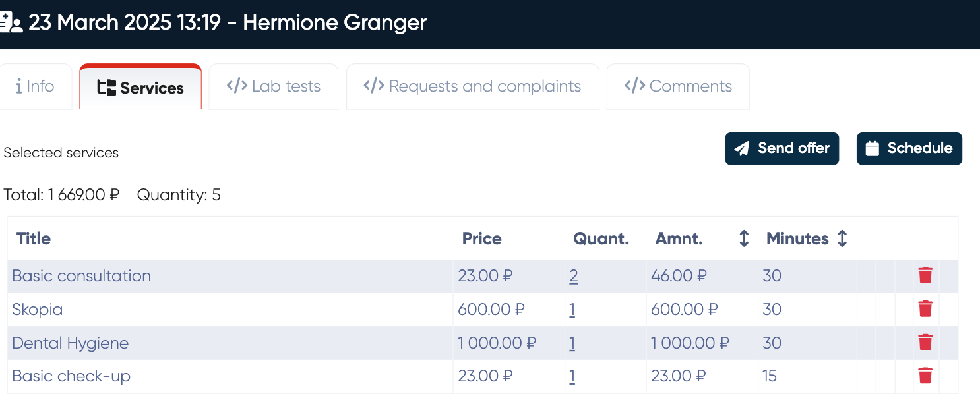Switch to the Lab tests tab
The height and width of the screenshot is (419, 980).
(x=274, y=86)
